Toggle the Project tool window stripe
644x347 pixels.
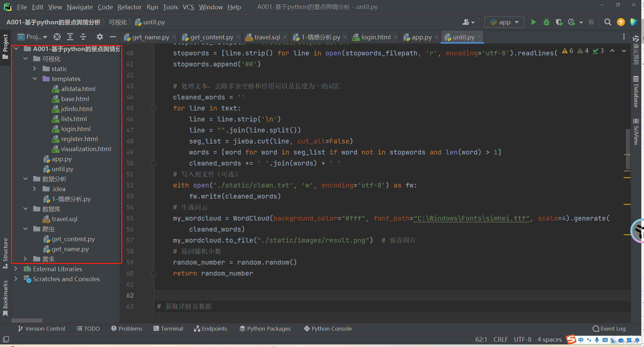[5, 46]
